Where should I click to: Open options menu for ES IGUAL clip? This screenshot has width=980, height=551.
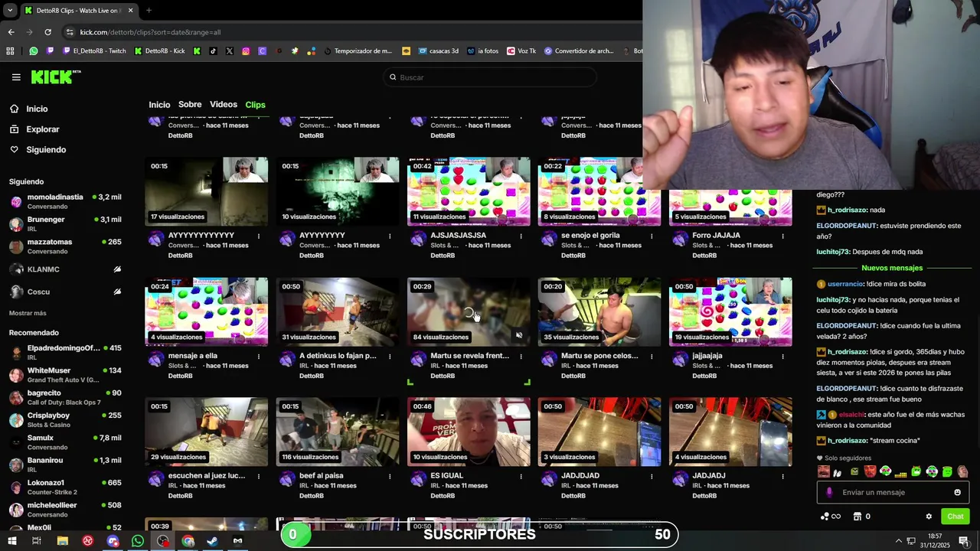521,477
